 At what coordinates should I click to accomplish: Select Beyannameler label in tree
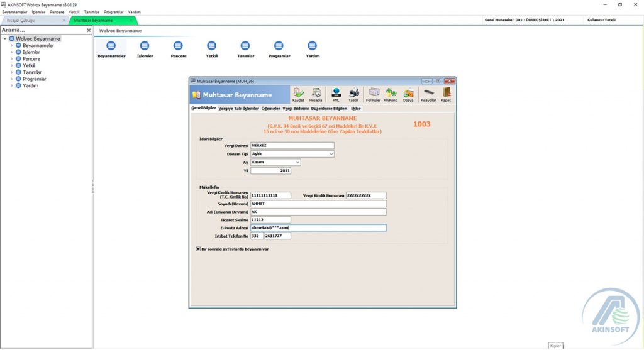[x=38, y=45]
